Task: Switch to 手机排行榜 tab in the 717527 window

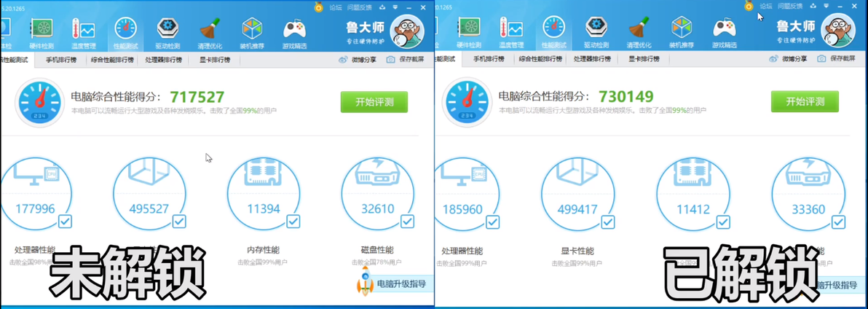Action: (x=61, y=60)
